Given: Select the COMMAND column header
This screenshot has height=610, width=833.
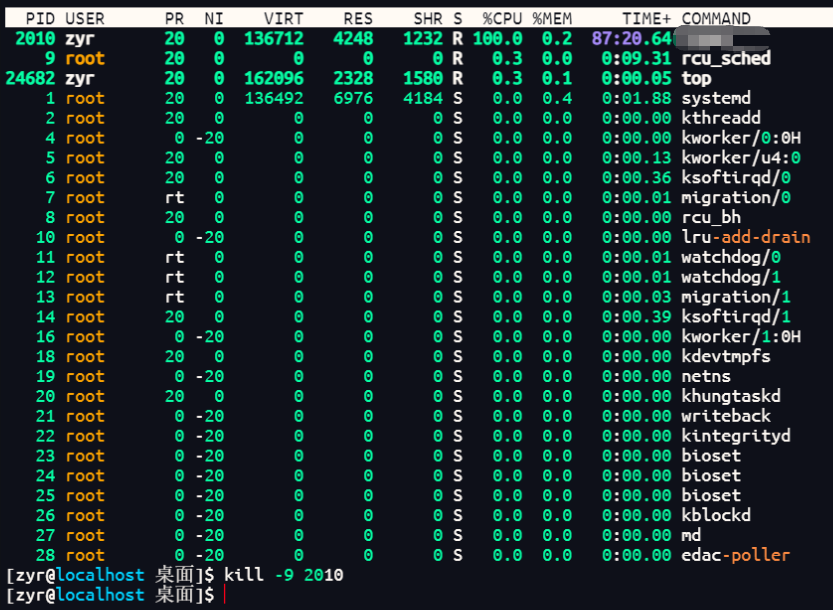Looking at the screenshot, I should [716, 18].
